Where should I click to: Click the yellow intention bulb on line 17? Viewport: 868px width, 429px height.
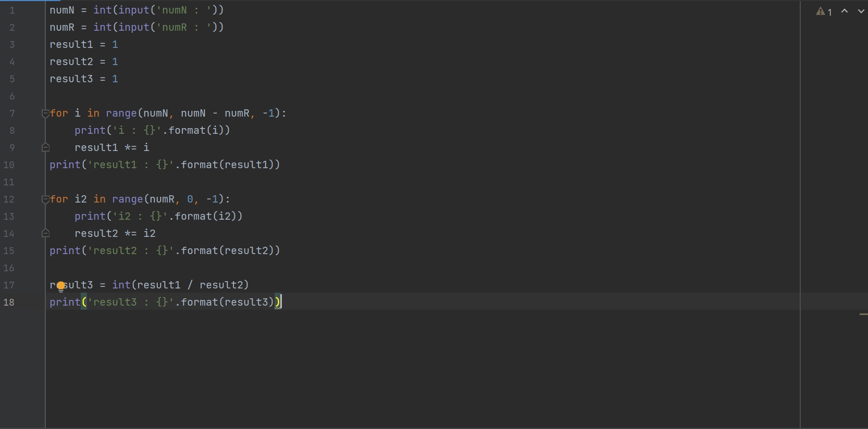pyautogui.click(x=61, y=286)
